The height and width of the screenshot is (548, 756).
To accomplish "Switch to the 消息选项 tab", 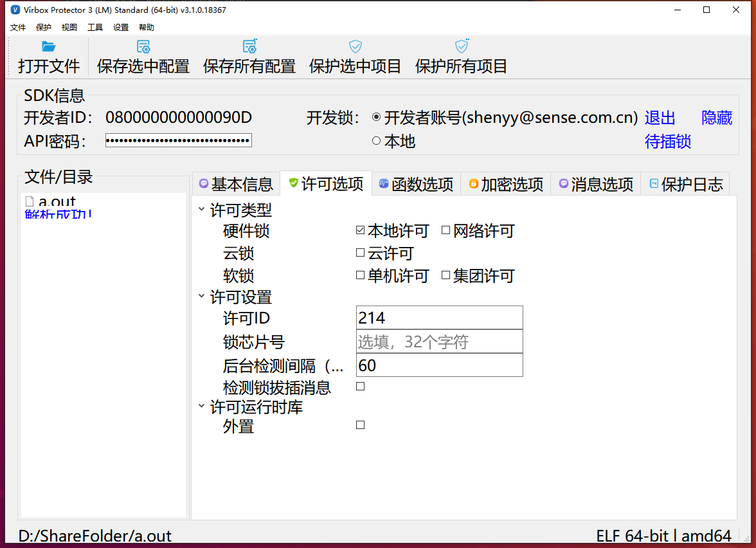I will (x=596, y=184).
